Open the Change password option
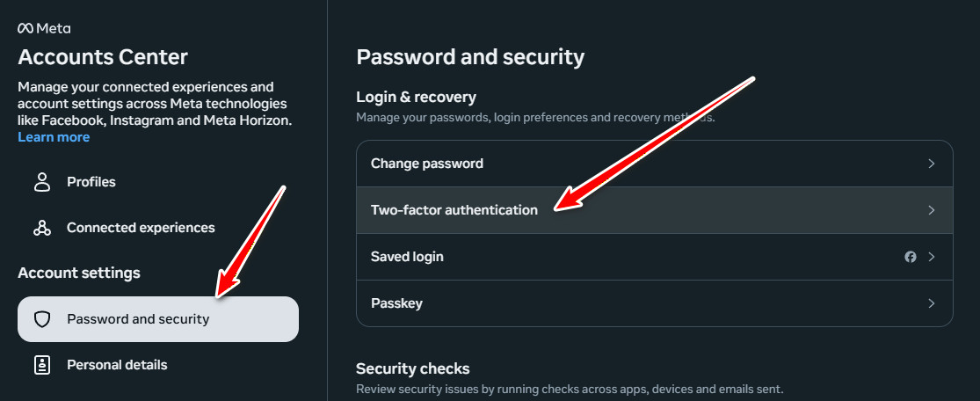The height and width of the screenshot is (401, 980). click(427, 164)
